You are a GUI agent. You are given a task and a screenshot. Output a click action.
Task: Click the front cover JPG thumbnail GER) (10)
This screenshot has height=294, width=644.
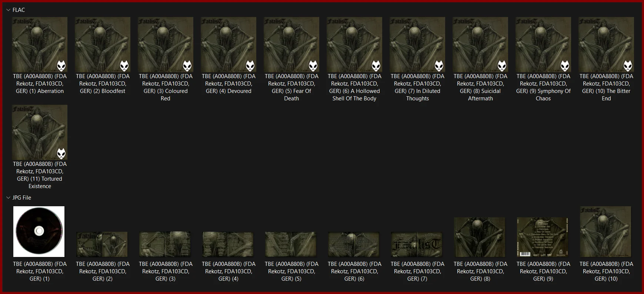pyautogui.click(x=605, y=231)
